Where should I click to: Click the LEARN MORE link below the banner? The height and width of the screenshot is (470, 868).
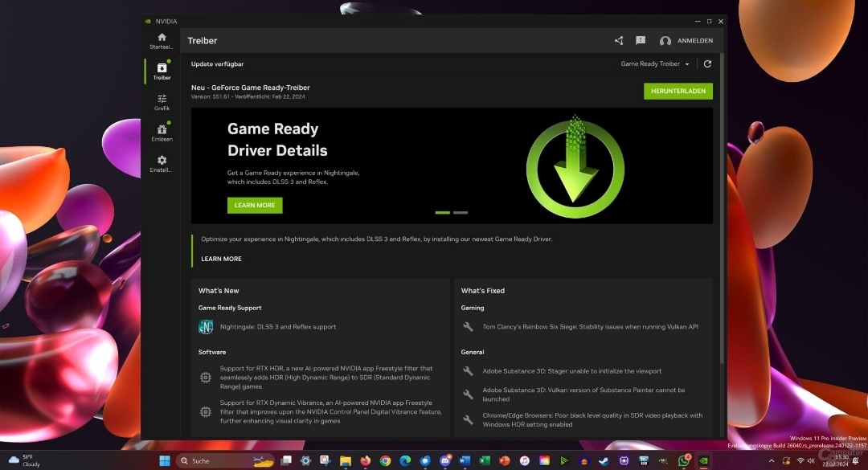tap(222, 259)
